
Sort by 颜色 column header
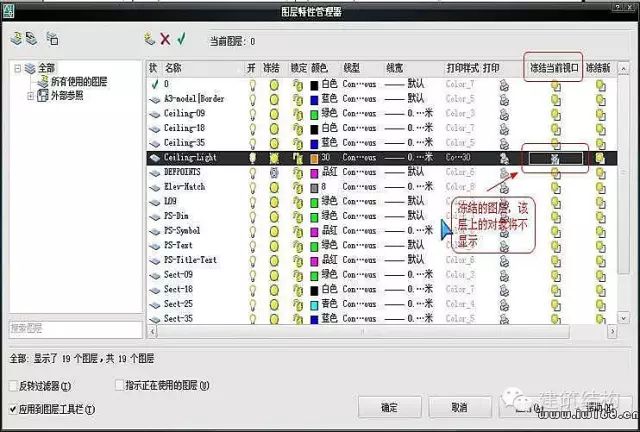(319, 68)
